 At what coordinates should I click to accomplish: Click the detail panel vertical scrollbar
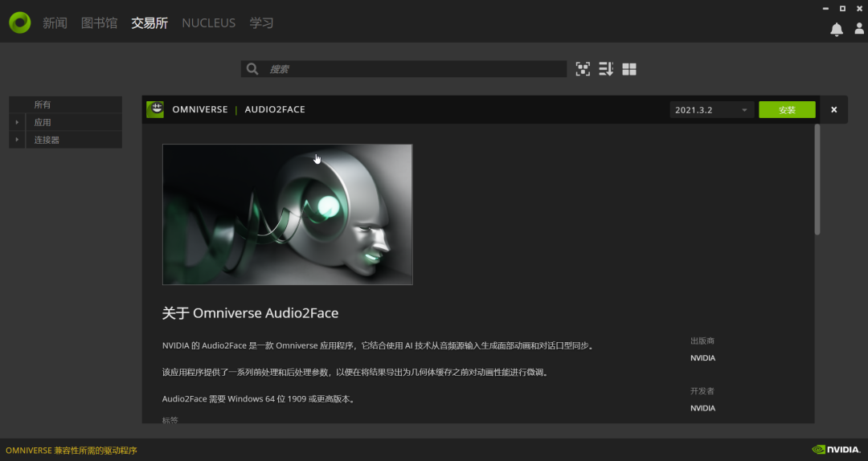(x=817, y=180)
